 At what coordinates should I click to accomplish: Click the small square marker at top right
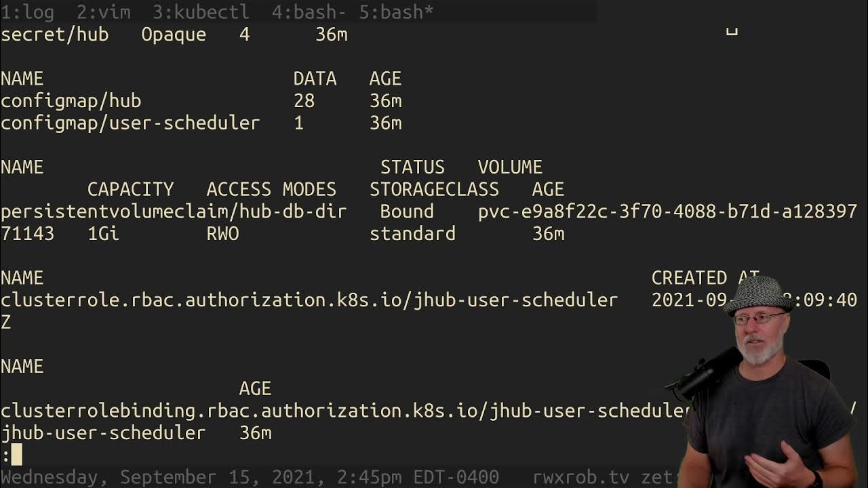732,30
